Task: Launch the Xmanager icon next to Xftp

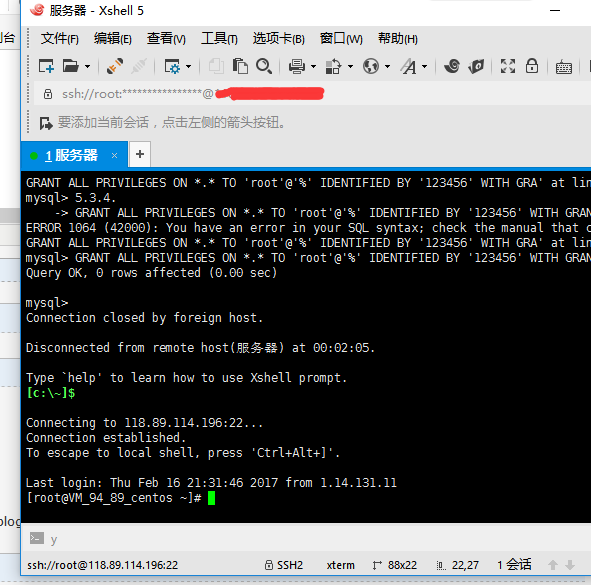Action: pyautogui.click(x=476, y=66)
